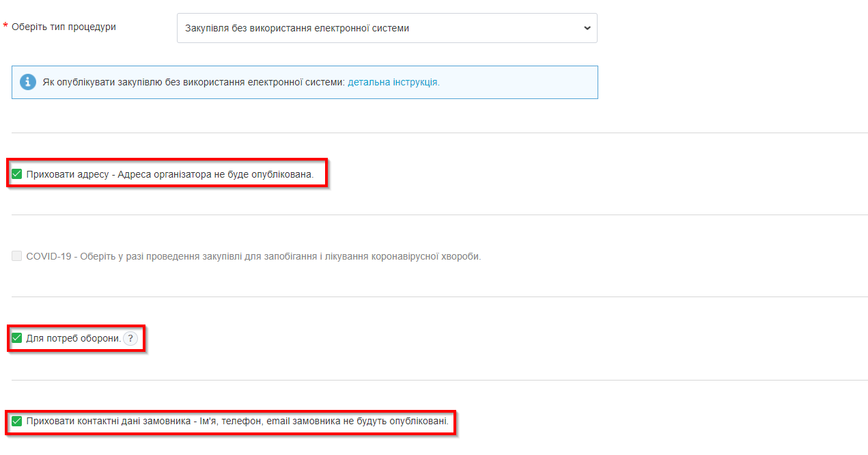Click the 'Приховати адресу' label text

pyautogui.click(x=68, y=174)
